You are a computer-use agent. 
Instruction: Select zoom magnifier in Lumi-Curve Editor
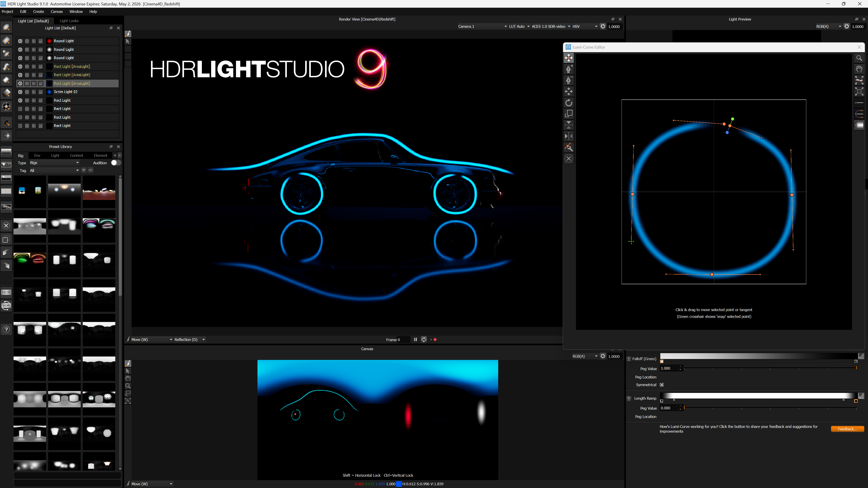[859, 58]
